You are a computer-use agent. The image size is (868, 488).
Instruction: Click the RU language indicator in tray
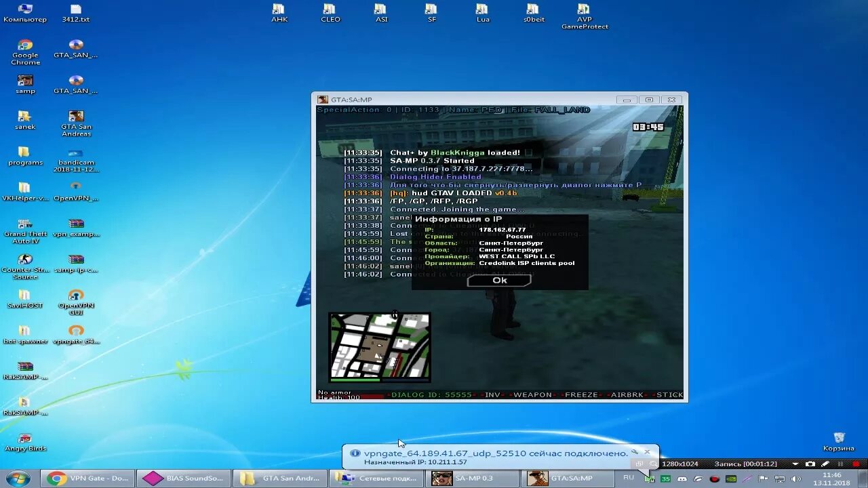(629, 478)
